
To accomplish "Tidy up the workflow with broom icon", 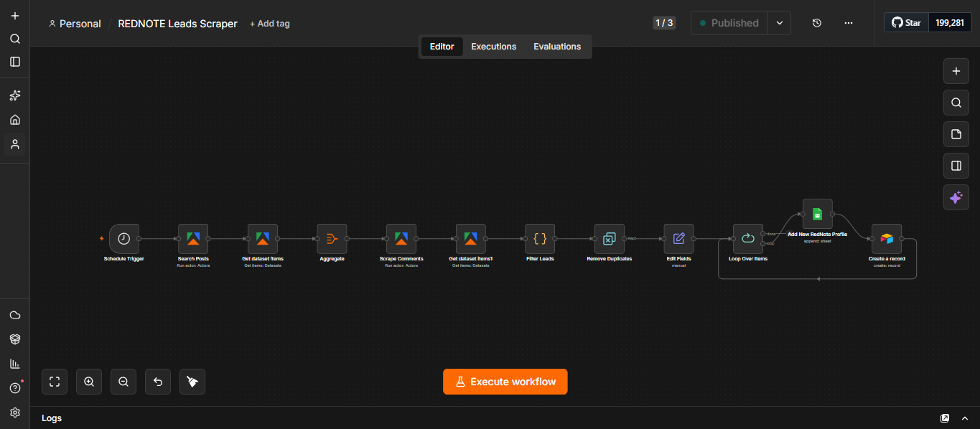I will pyautogui.click(x=192, y=382).
